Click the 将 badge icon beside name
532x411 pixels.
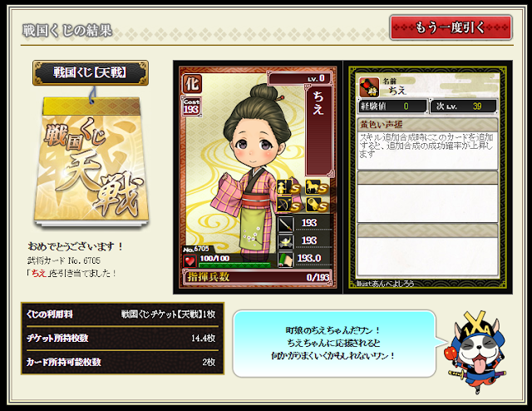(369, 87)
